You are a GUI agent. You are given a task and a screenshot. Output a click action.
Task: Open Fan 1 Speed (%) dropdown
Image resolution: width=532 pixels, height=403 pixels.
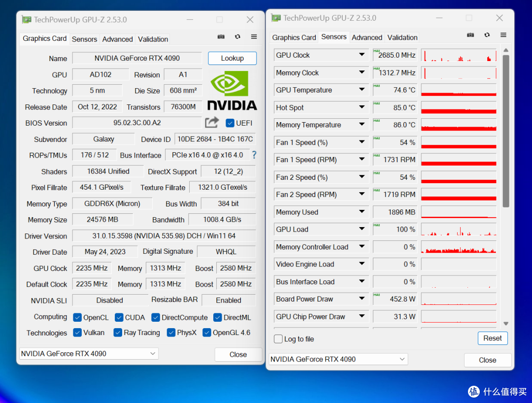click(x=362, y=142)
